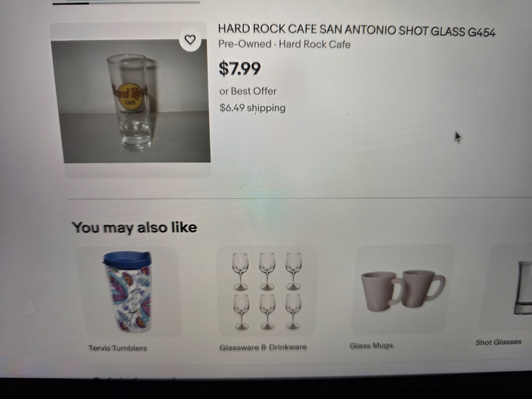Open the Shot Glasses category label

coord(498,342)
